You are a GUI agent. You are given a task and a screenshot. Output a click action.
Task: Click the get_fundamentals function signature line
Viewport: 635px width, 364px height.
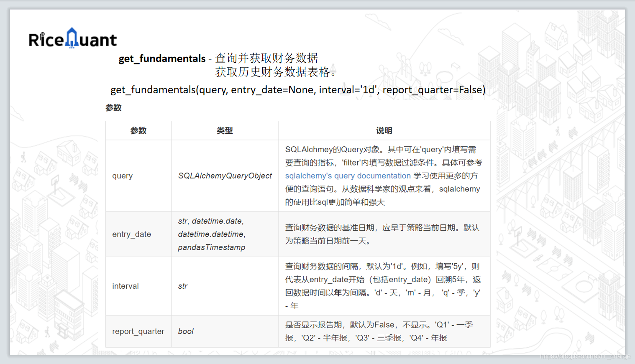point(298,90)
